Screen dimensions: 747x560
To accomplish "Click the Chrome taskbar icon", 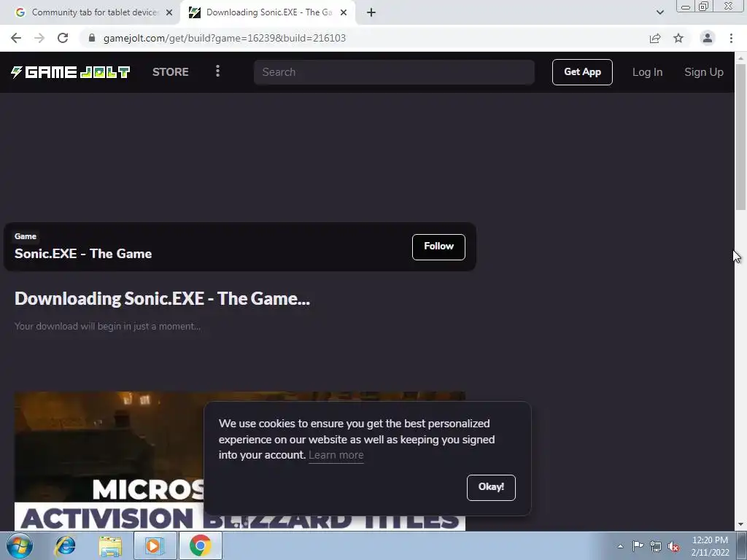I will (200, 545).
